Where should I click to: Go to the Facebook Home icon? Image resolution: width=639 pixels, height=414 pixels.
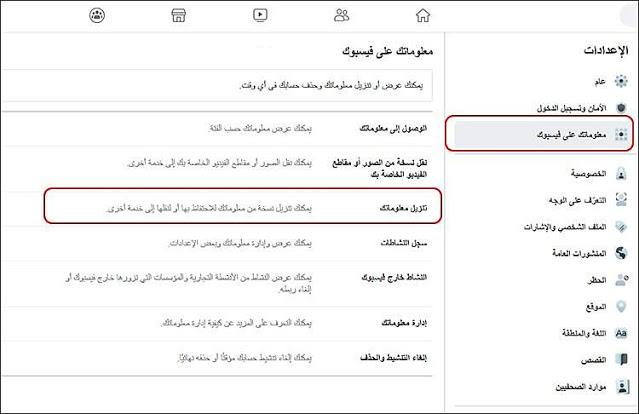pos(425,15)
